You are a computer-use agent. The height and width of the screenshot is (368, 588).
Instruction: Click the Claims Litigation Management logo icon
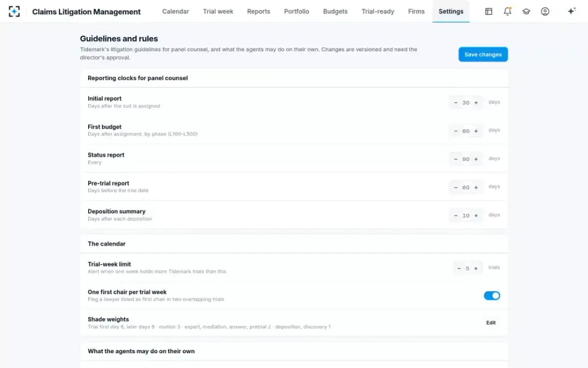coord(14,11)
